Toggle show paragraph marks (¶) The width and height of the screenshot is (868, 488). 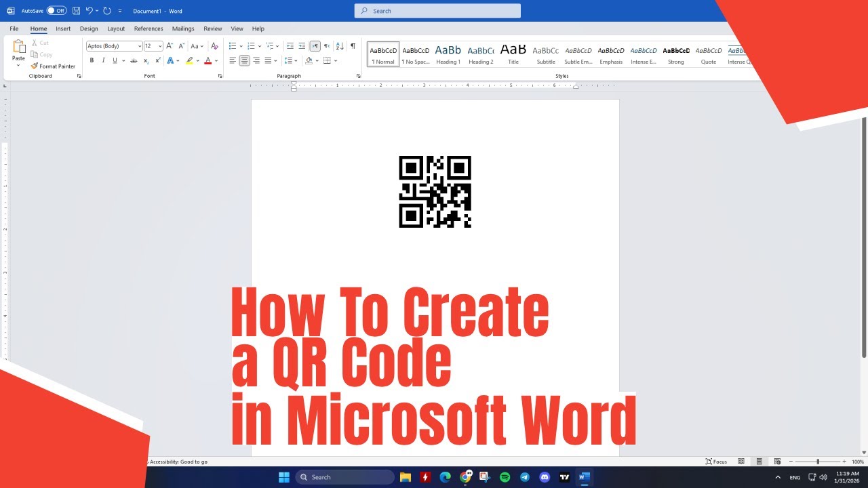coord(353,46)
